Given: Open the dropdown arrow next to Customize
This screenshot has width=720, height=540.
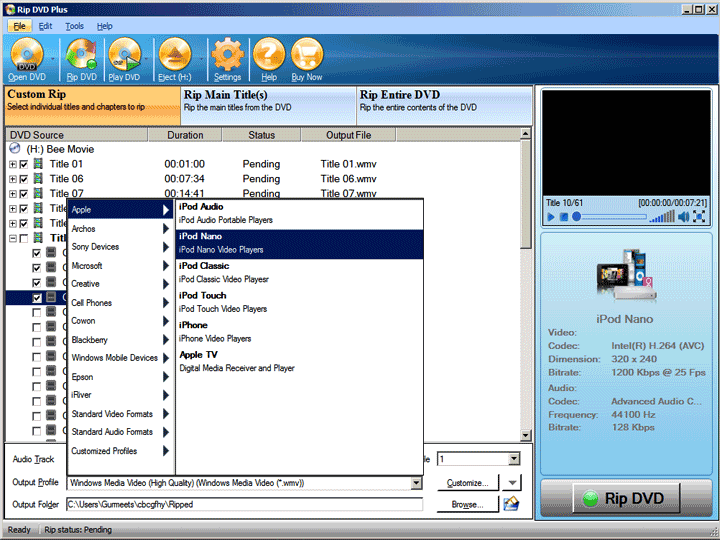Looking at the screenshot, I should click(x=512, y=483).
